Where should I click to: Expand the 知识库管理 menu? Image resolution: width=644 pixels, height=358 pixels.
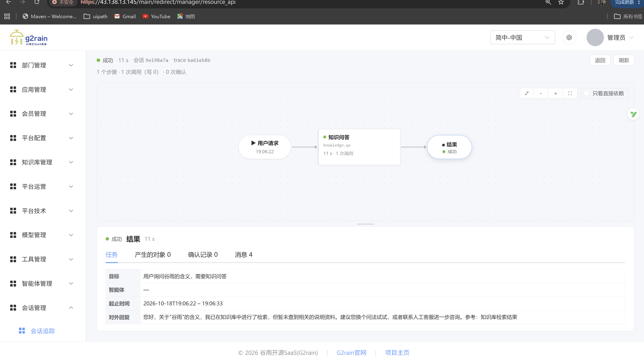pyautogui.click(x=43, y=162)
